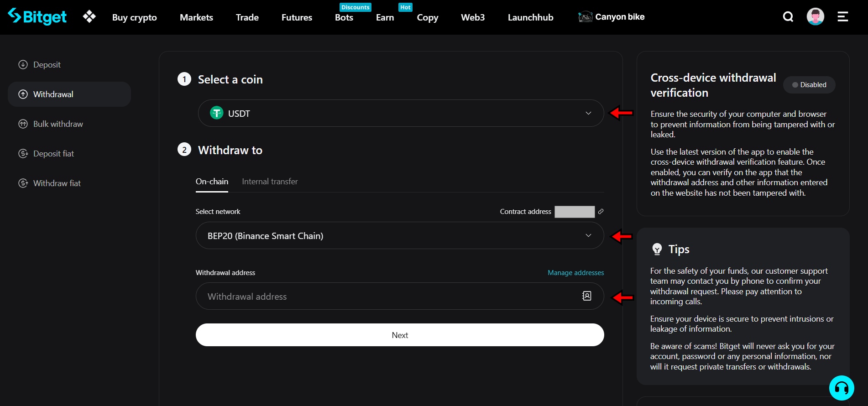Click the Bitget logo

click(37, 17)
